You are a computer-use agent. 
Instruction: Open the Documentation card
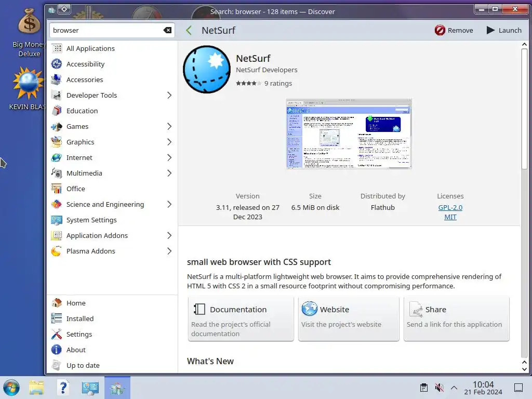[241, 319]
